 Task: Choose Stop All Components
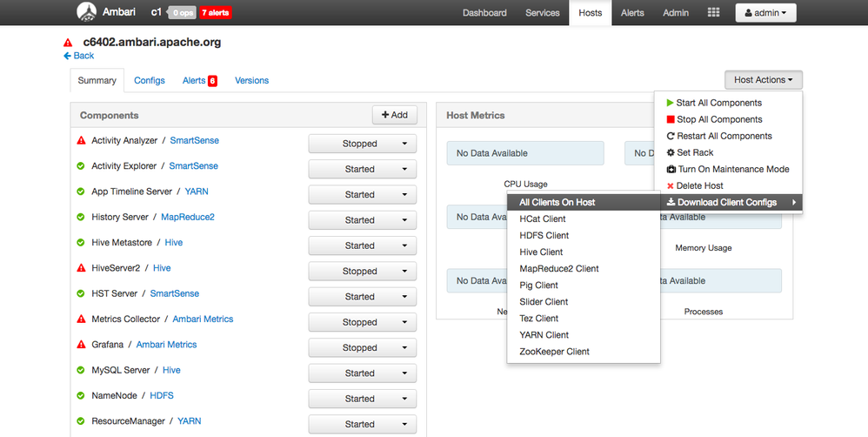pos(728,119)
